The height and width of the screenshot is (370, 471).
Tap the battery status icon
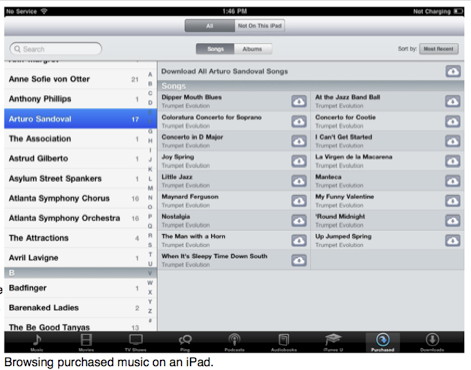459,11
